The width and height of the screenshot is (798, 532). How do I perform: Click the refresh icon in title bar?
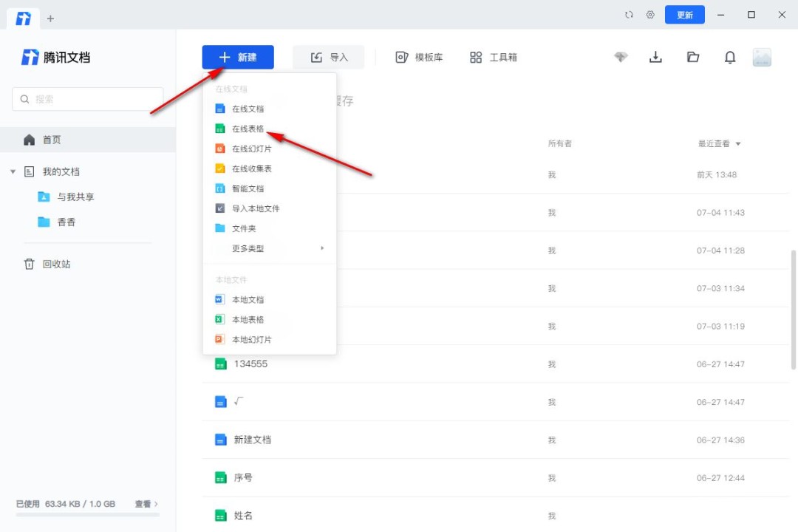629,15
